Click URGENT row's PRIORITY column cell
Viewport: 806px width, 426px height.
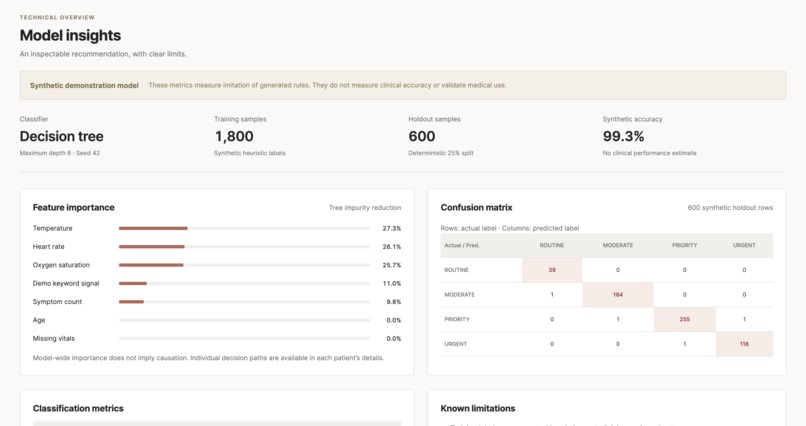(x=685, y=344)
